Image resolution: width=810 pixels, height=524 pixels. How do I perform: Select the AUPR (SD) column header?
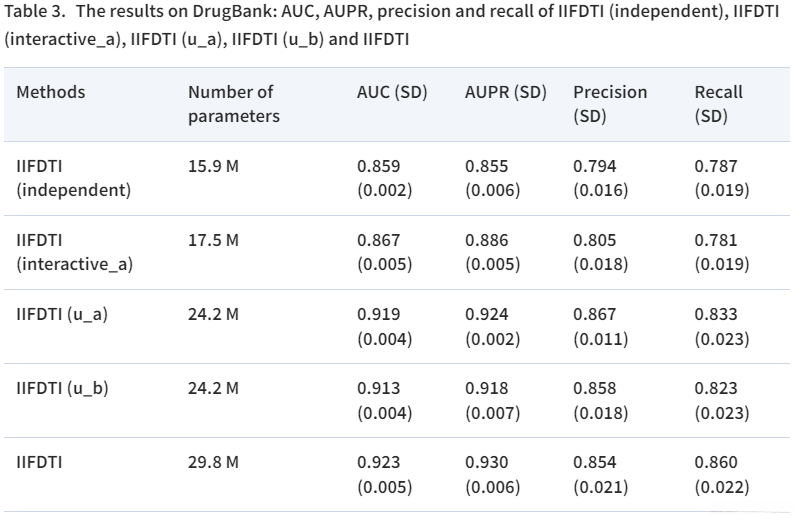click(505, 92)
